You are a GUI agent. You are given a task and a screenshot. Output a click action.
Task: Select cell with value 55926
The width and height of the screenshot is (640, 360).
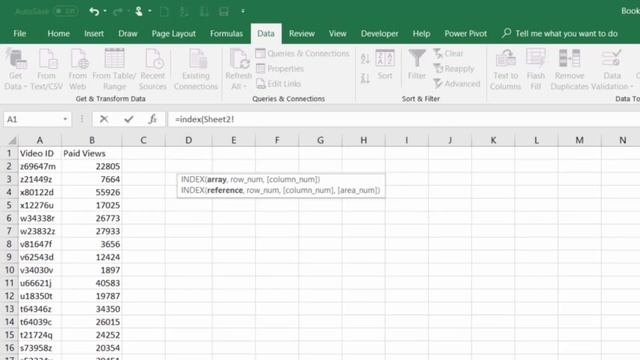pyautogui.click(x=92, y=192)
